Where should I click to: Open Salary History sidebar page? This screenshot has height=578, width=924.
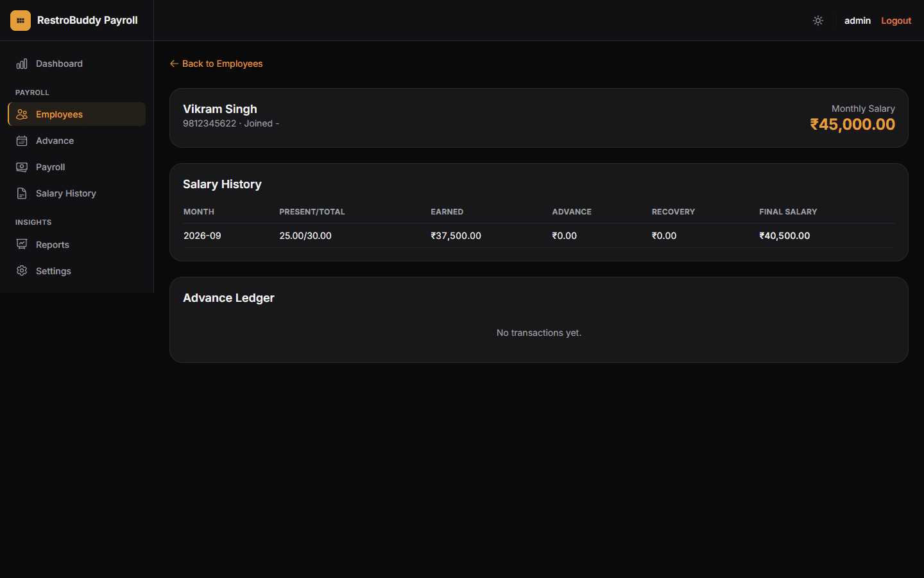coord(77,193)
